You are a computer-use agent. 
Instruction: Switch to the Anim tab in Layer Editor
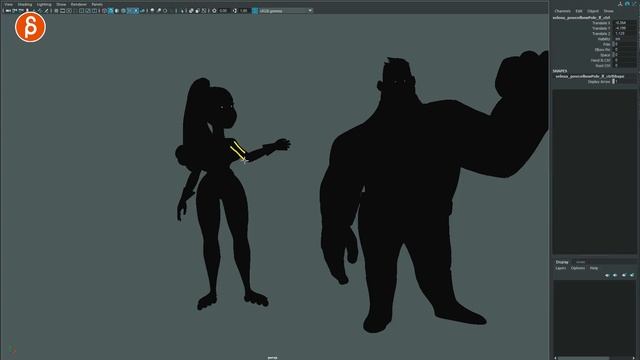coord(580,262)
